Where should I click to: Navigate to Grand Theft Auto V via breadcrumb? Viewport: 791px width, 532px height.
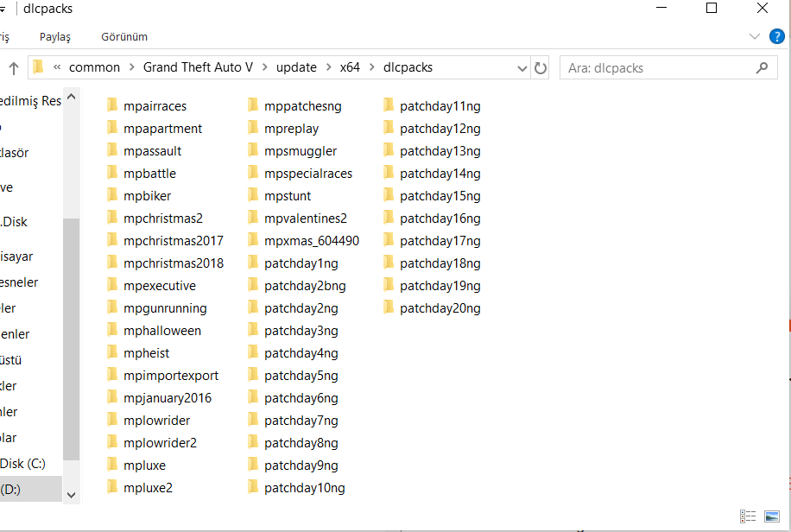tap(199, 66)
